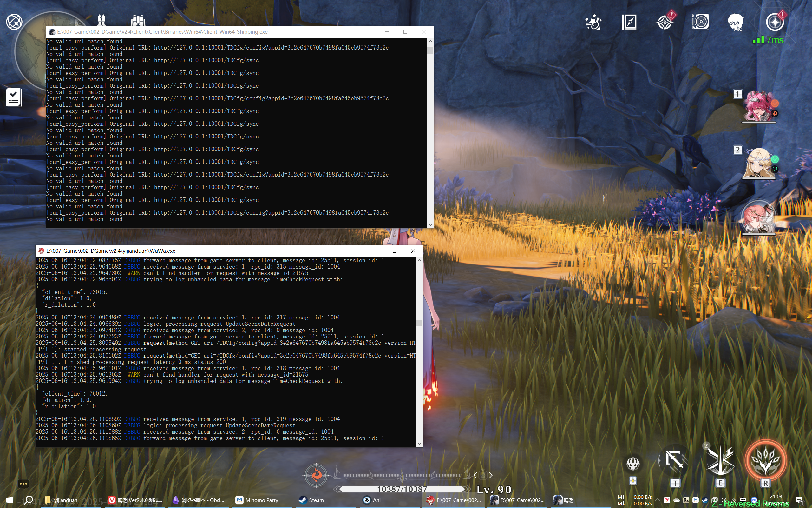
Task: Switch to Mihomo Party taskbar item
Action: [262, 500]
